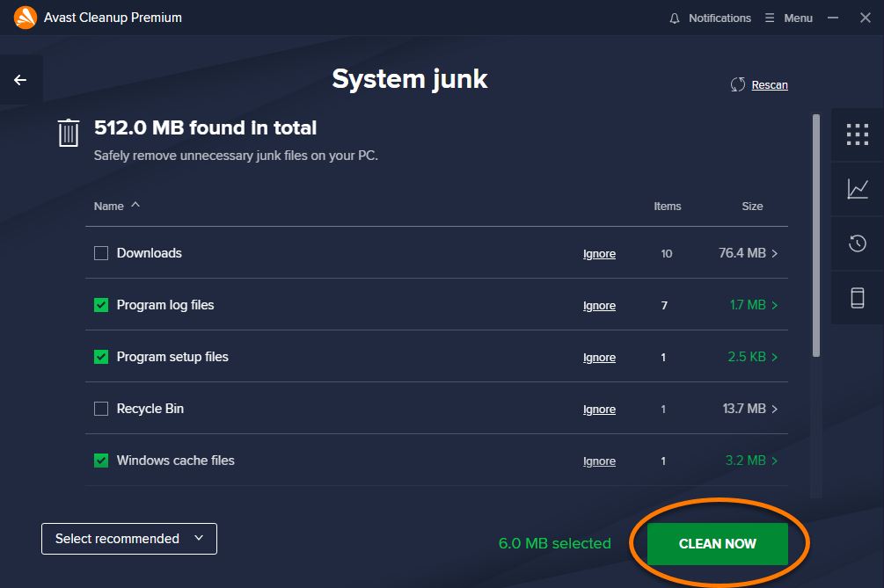Uncheck the Program log files checkbox
This screenshot has height=588, width=884.
click(101, 305)
